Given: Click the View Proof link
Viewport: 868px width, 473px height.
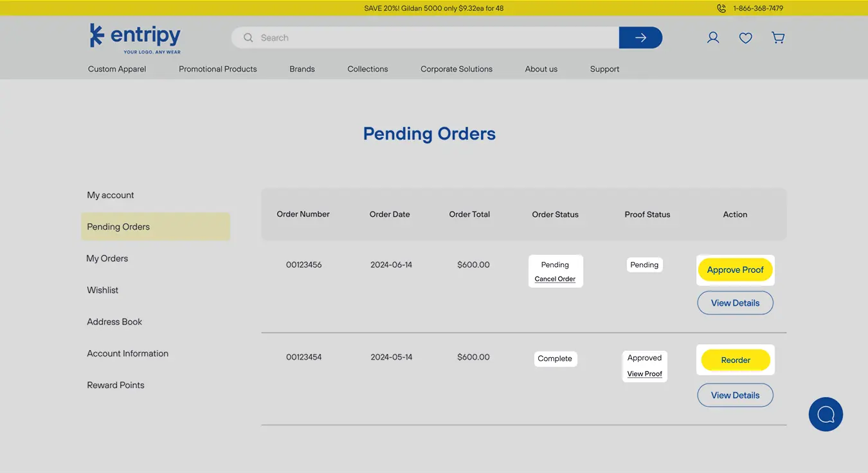Looking at the screenshot, I should pos(645,374).
